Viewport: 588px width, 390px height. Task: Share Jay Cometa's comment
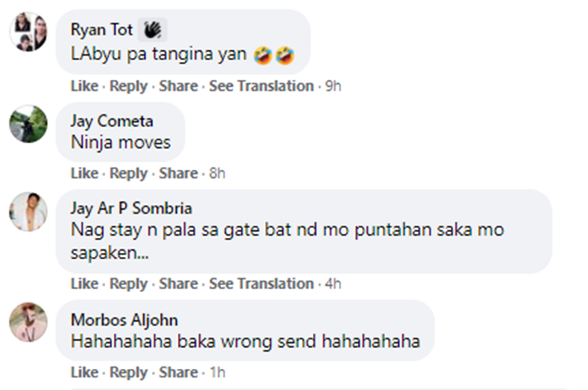pos(178,173)
